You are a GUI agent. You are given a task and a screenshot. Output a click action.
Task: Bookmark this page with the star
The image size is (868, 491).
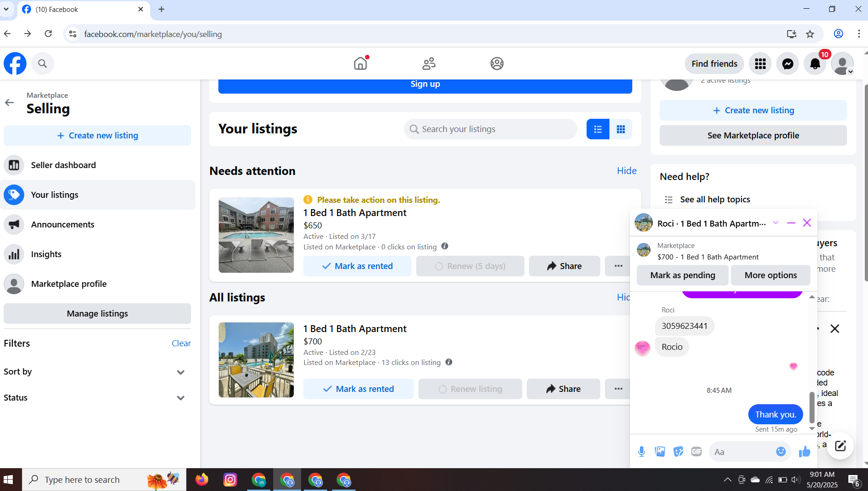[810, 34]
